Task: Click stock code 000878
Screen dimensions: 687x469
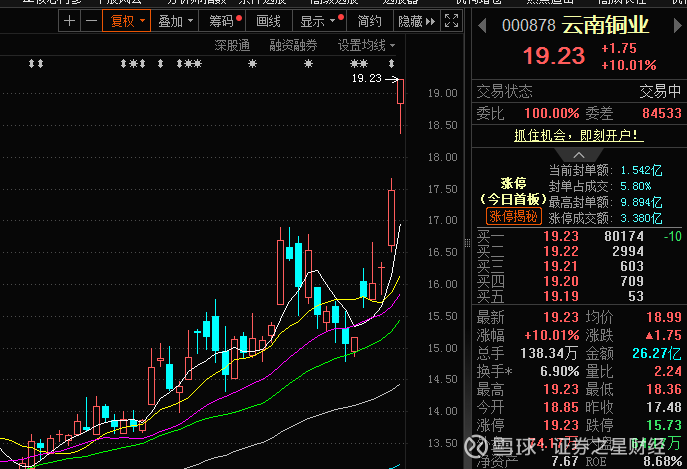Action: coord(528,25)
